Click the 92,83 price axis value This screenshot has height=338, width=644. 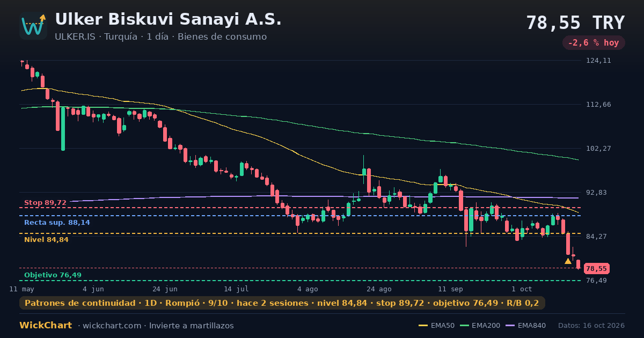point(597,193)
